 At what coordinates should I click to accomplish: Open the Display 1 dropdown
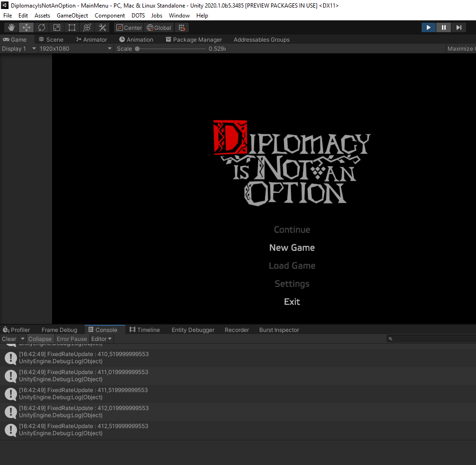pos(19,49)
